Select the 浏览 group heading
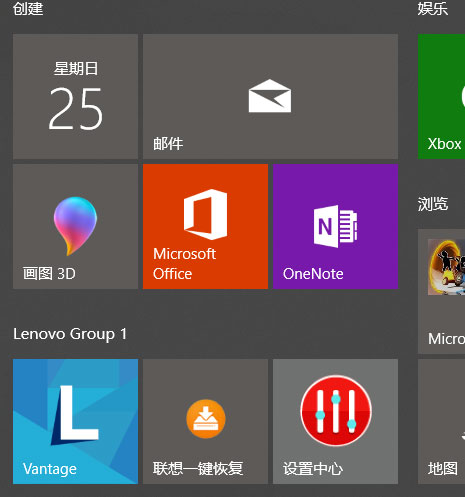The height and width of the screenshot is (497, 465). 433,204
